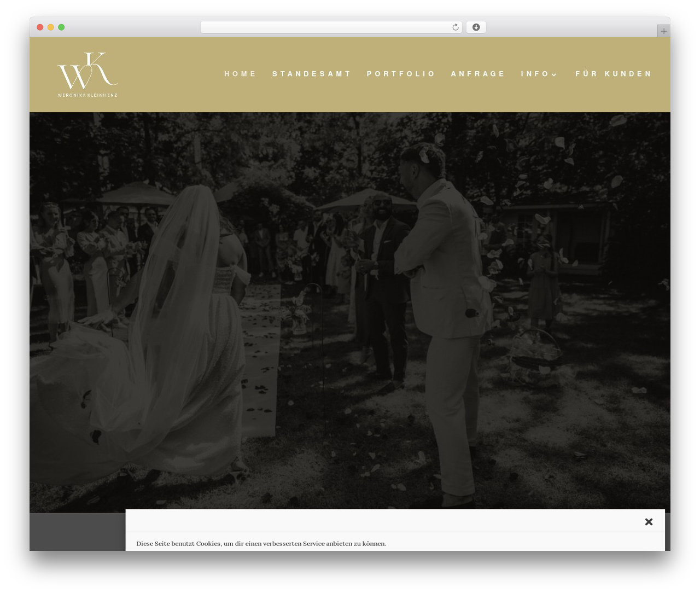Open the ANFRAGE menu item
The height and width of the screenshot is (593, 700).
tap(478, 74)
